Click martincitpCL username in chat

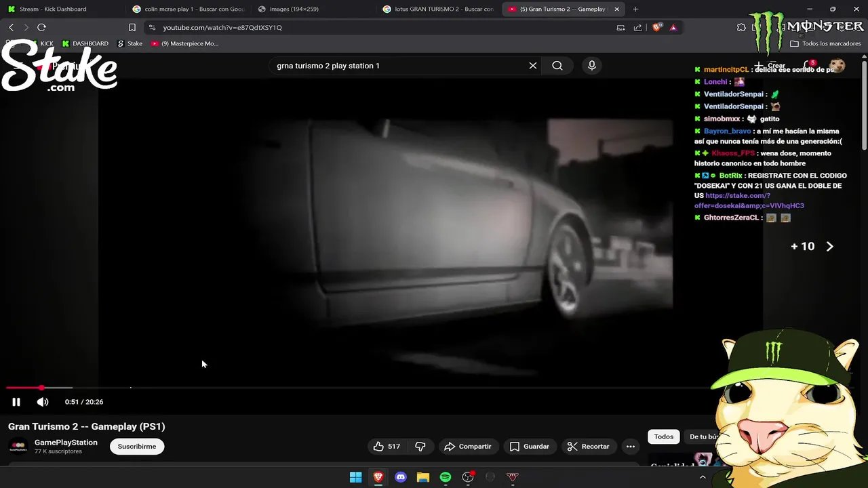point(726,70)
